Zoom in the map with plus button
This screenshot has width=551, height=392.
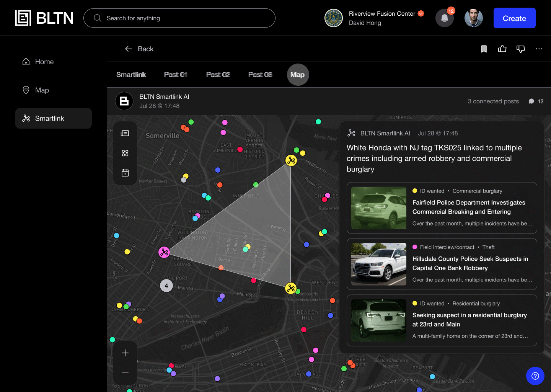tap(125, 353)
